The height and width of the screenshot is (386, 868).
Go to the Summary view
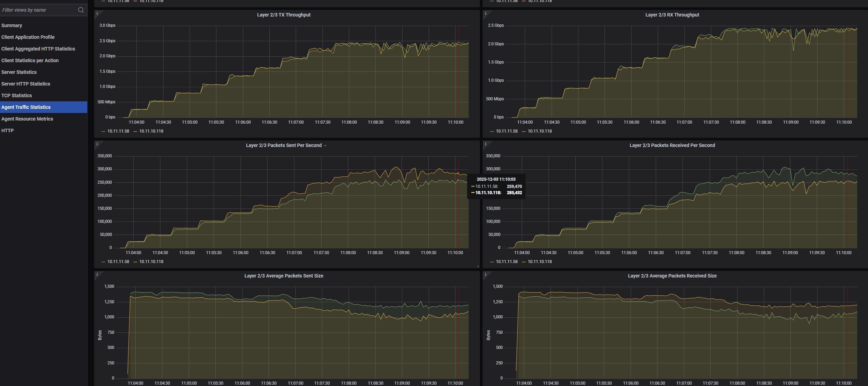pos(12,25)
